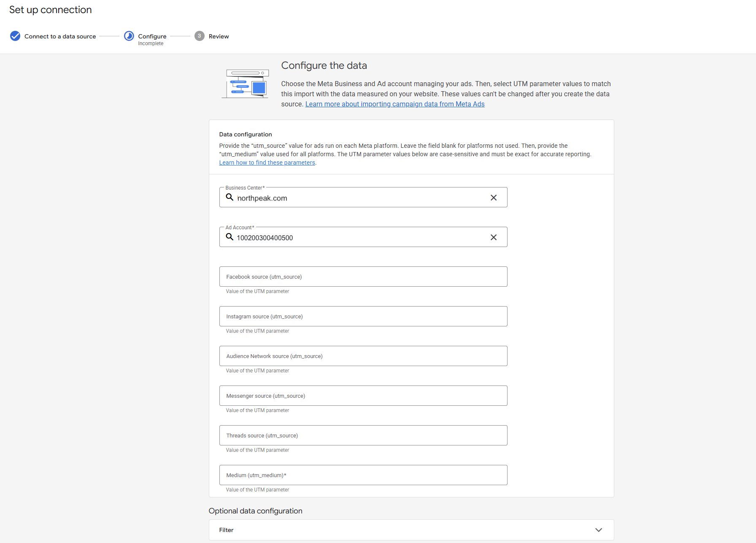Click the Review step number 3 icon
The image size is (756, 543).
199,36
